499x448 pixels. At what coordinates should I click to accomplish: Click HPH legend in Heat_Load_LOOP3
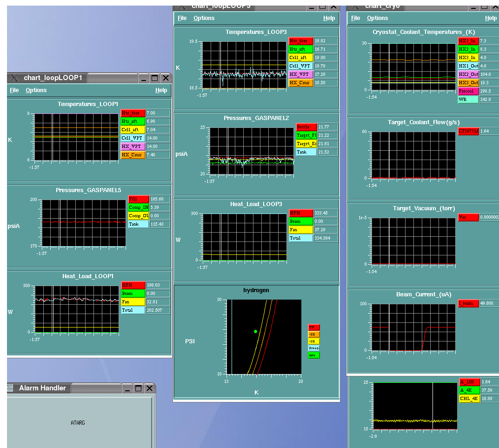(301, 213)
